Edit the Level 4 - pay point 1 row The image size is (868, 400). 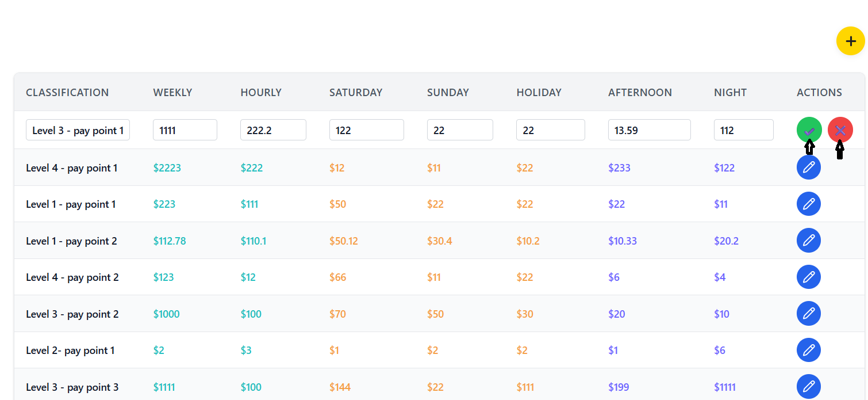pyautogui.click(x=809, y=167)
